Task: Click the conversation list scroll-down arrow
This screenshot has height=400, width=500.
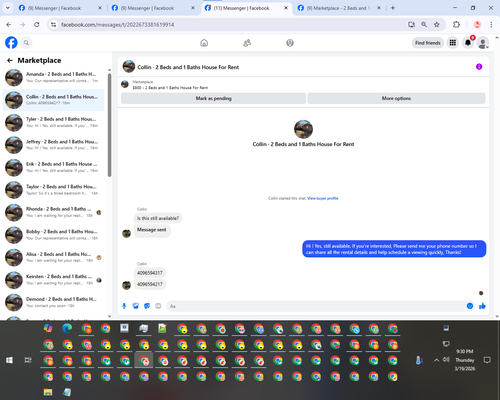Action: click(109, 316)
